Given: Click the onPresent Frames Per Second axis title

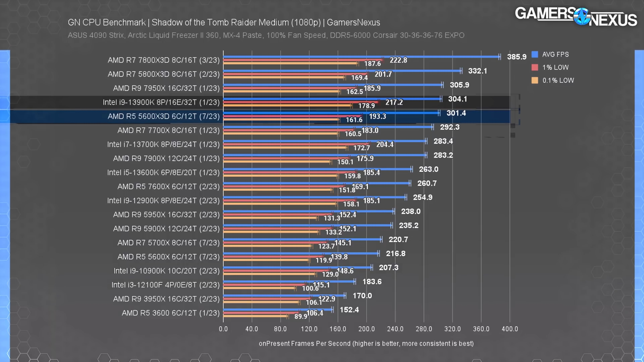Looking at the screenshot, I should click(366, 344).
